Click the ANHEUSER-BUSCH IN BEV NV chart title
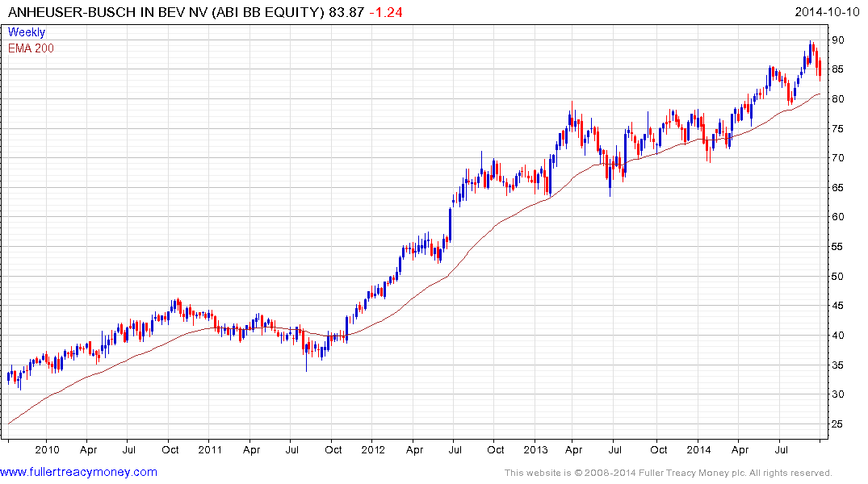This screenshot has width=868, height=484. [166, 12]
